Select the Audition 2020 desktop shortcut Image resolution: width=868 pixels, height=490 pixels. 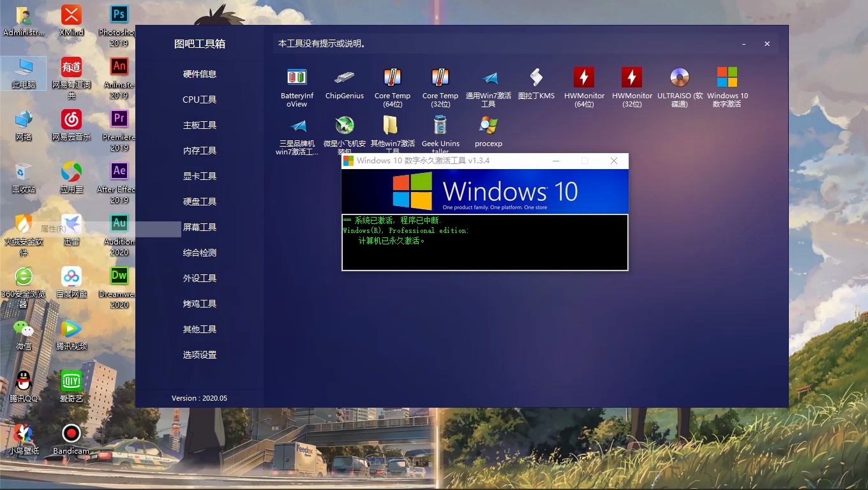pyautogui.click(x=119, y=235)
